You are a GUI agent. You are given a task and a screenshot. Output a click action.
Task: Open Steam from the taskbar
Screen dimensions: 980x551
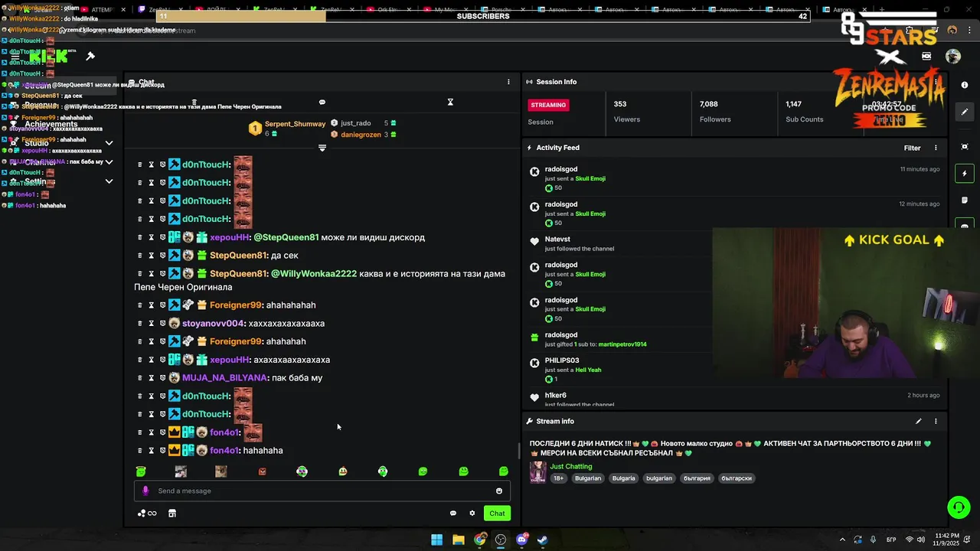point(542,540)
